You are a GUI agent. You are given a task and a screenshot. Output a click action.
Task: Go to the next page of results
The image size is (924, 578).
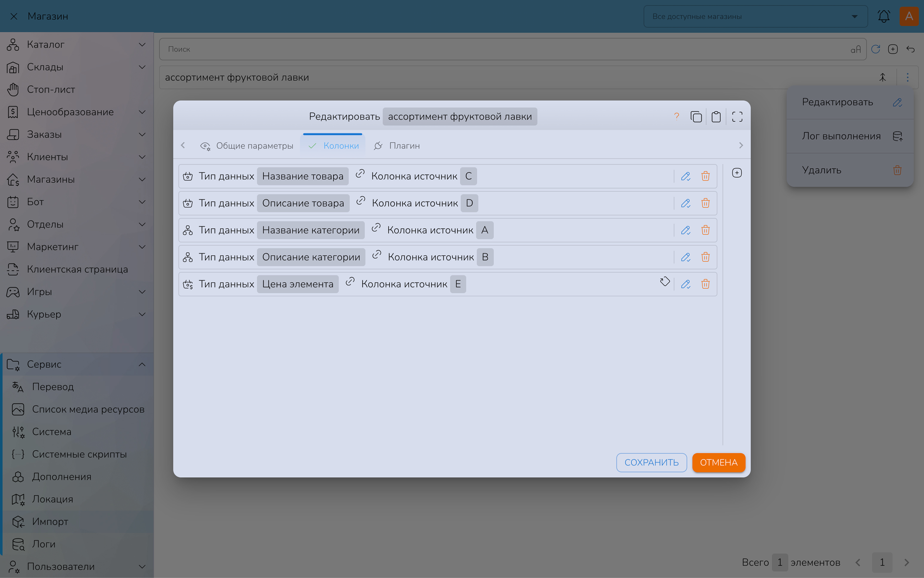coord(906,562)
